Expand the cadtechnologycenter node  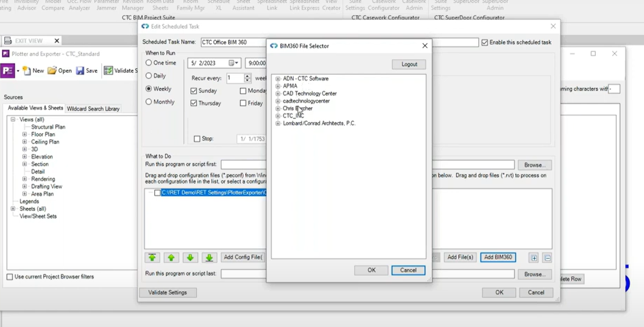[x=278, y=101]
